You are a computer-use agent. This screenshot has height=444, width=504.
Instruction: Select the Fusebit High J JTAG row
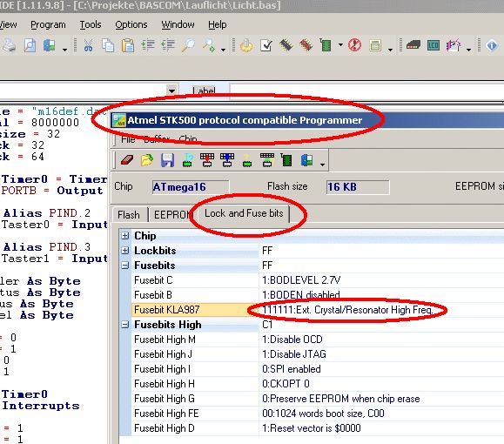pyautogui.click(x=311, y=354)
